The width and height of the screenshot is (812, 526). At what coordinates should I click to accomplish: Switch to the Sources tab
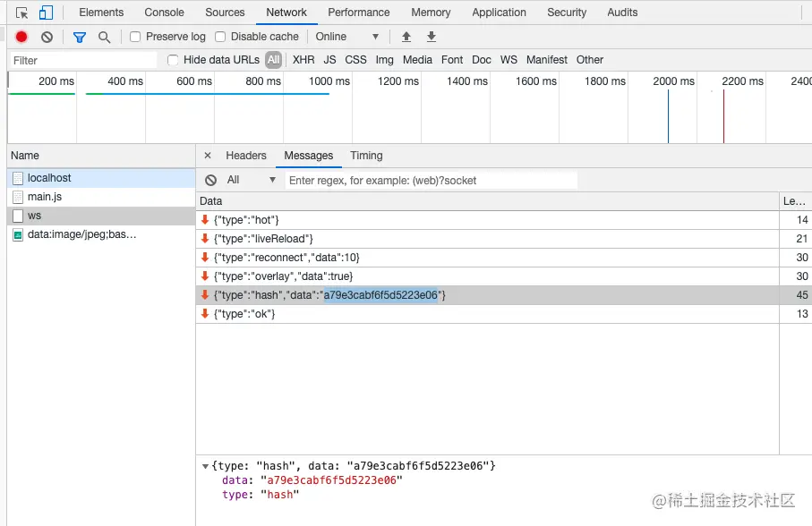point(225,13)
